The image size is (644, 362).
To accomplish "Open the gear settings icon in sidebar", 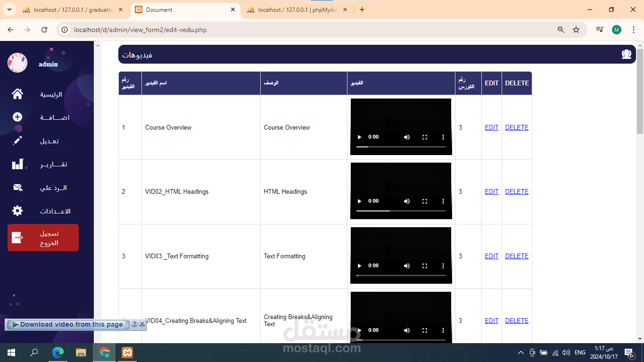I will [x=17, y=211].
